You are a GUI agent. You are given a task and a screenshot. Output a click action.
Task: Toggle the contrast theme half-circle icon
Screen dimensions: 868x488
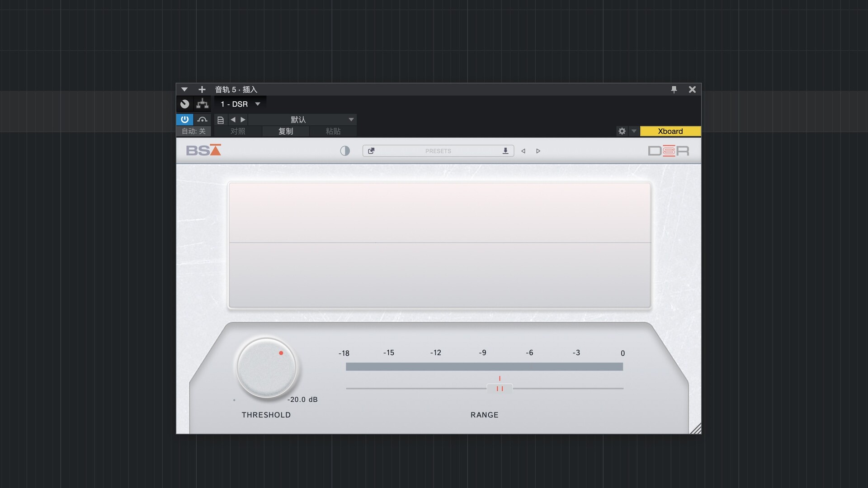coord(345,151)
